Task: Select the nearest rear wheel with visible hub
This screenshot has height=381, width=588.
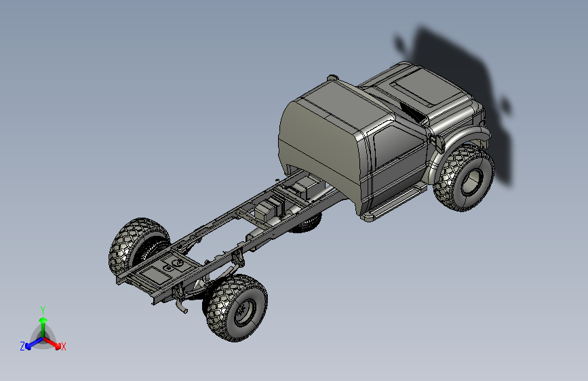Action: [237, 308]
